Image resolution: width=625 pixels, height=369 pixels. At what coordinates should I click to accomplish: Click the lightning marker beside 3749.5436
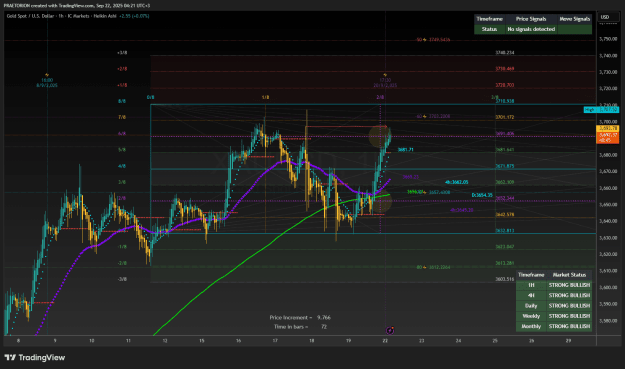425,40
